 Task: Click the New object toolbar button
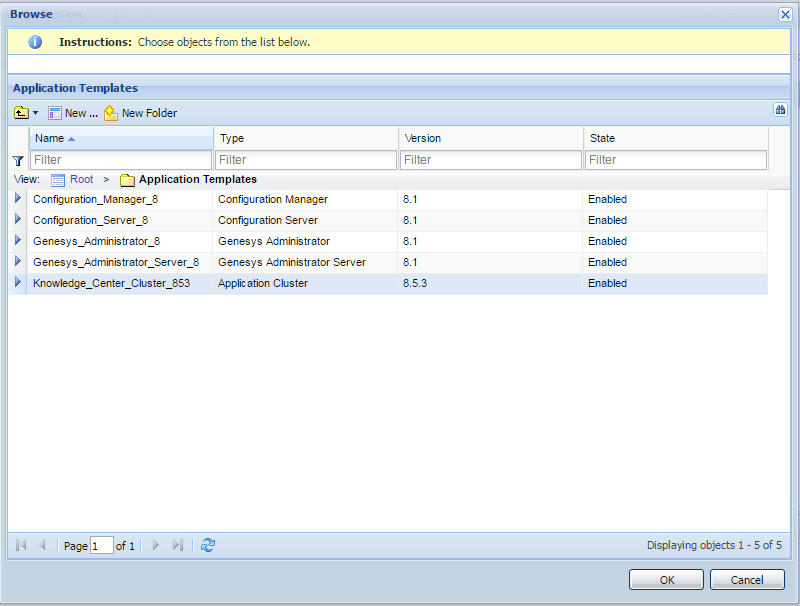click(74, 113)
